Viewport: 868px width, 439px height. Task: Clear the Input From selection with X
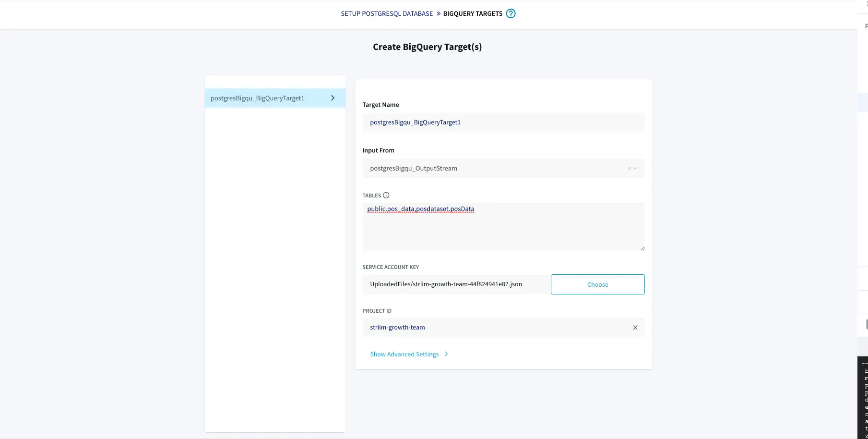pyautogui.click(x=630, y=169)
